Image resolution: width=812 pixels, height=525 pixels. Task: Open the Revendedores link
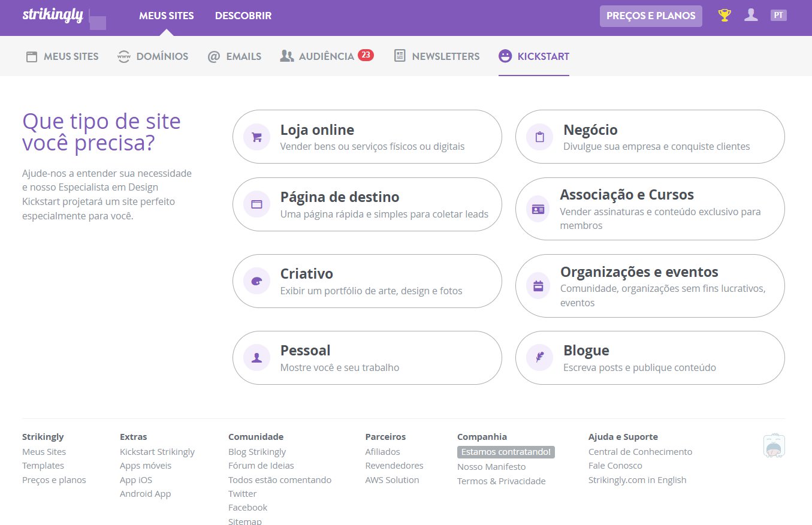(394, 466)
